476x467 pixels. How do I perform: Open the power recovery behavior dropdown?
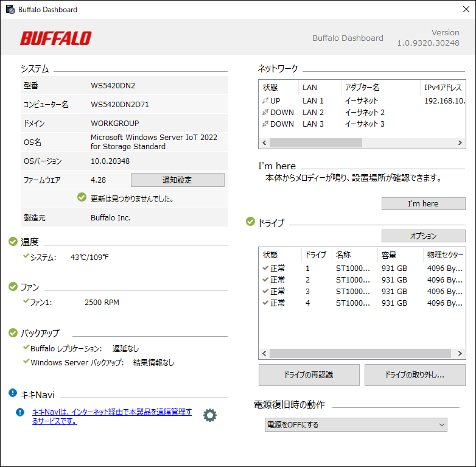[356, 424]
